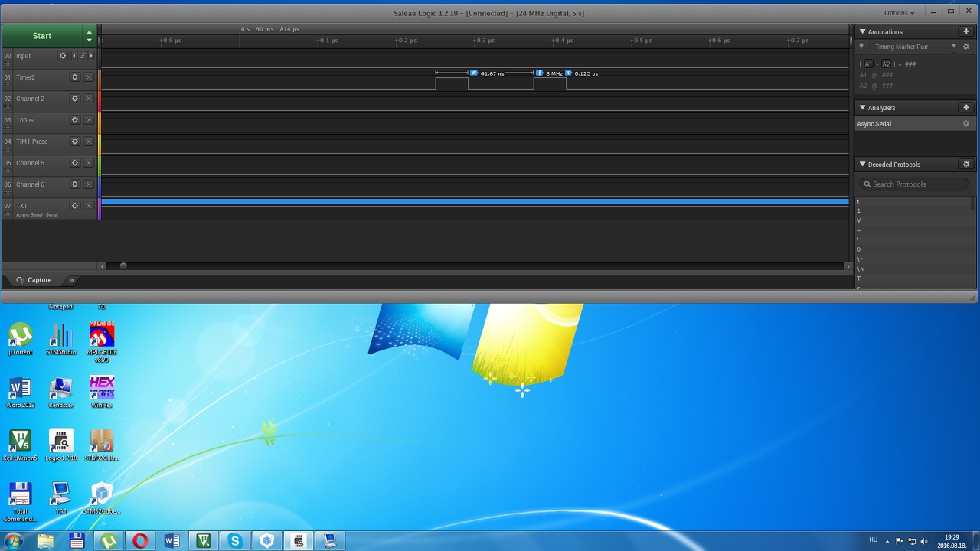
Task: Toggle trigger button on Channel 5
Action: tap(89, 163)
